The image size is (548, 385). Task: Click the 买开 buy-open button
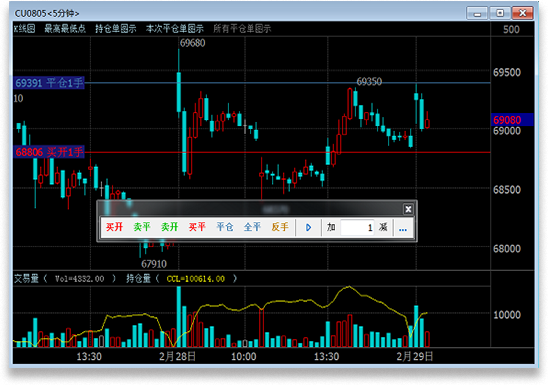[x=114, y=227]
